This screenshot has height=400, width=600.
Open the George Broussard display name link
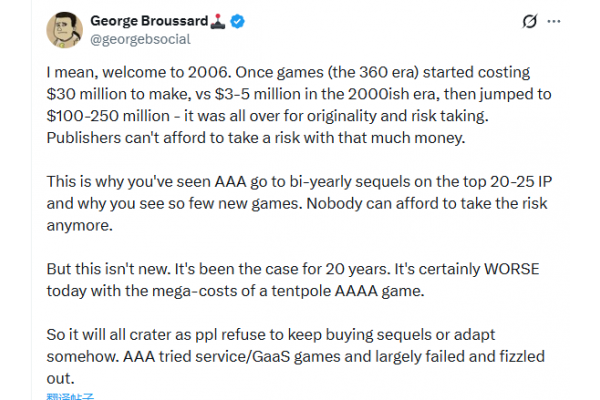tap(146, 21)
